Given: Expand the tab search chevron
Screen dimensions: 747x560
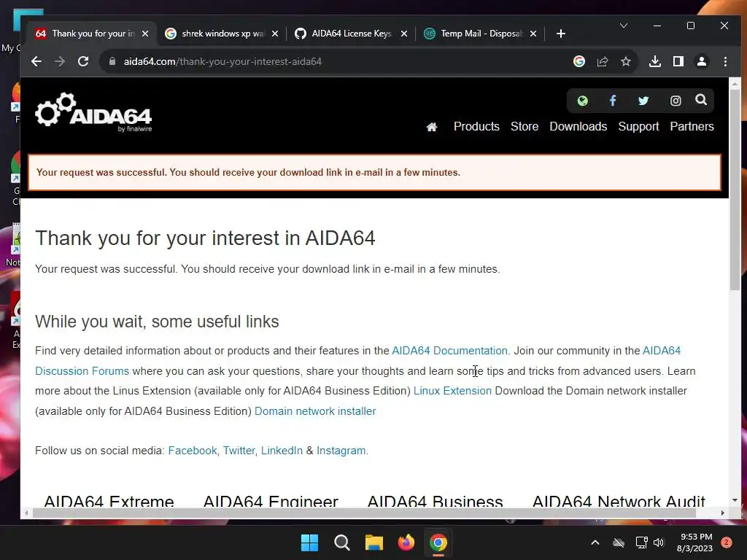Looking at the screenshot, I should (x=624, y=26).
